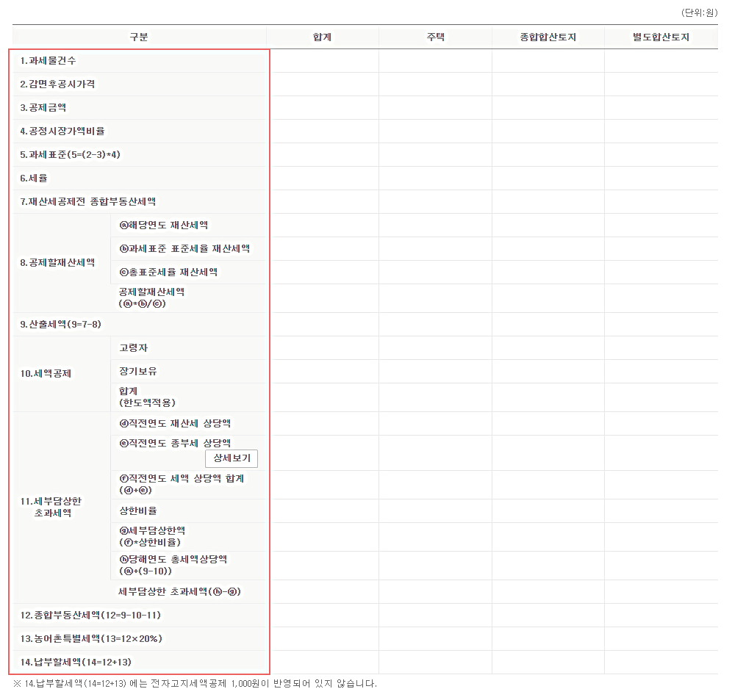Click the sub-row ⓔ직전연도 종부세 상당액

point(175,443)
